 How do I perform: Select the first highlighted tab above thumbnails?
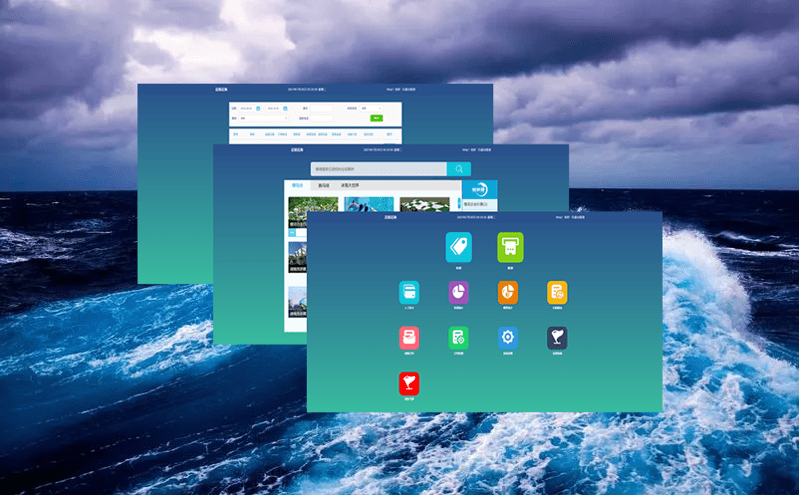[297, 185]
